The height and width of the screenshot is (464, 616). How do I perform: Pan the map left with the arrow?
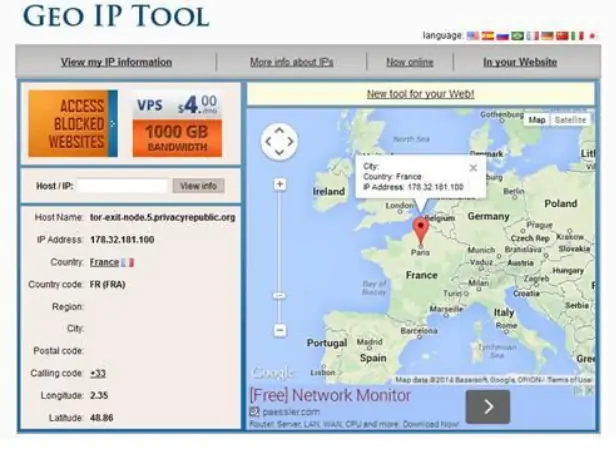click(268, 141)
